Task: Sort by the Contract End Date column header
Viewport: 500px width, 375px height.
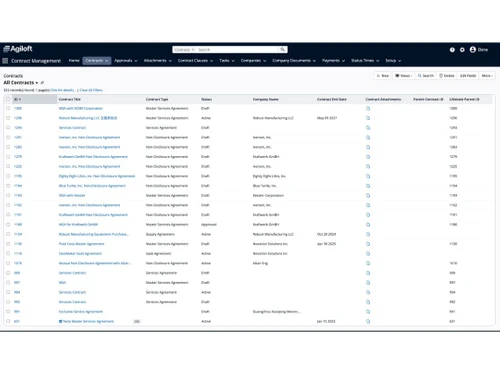Action: coord(332,99)
